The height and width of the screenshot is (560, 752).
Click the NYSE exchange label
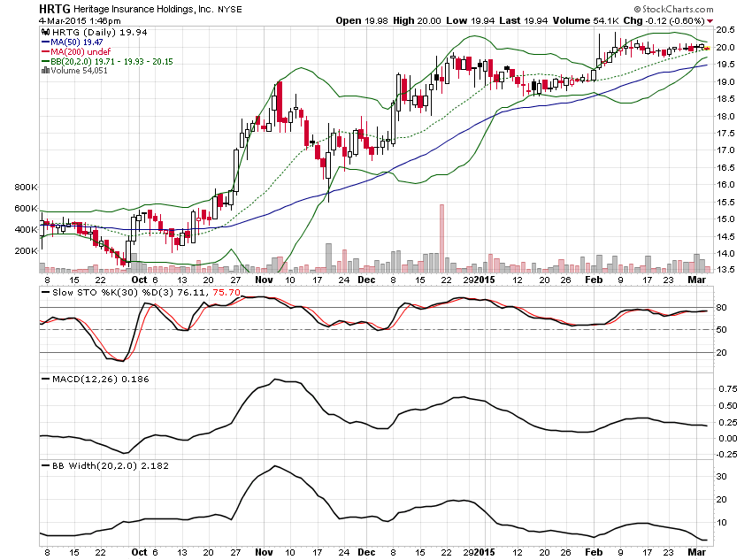[230, 10]
